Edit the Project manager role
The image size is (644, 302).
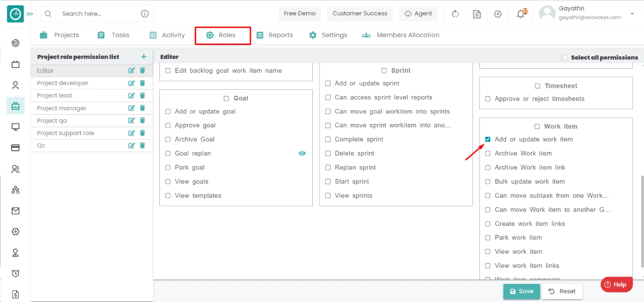[131, 108]
